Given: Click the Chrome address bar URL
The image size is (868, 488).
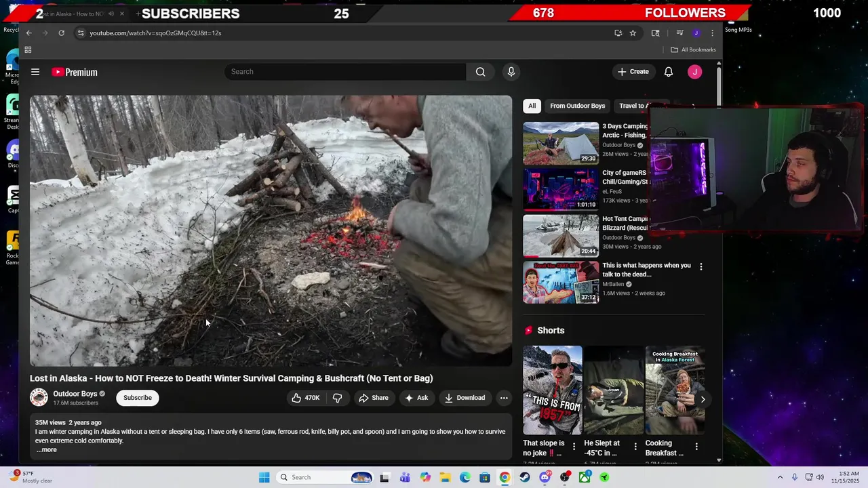Looking at the screenshot, I should point(155,33).
